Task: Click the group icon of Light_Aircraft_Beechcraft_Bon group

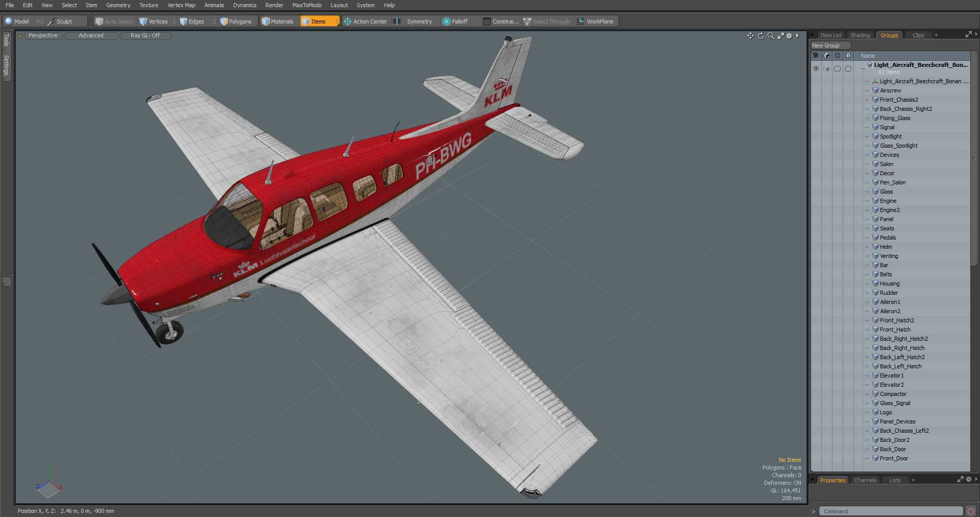Action: pos(869,65)
